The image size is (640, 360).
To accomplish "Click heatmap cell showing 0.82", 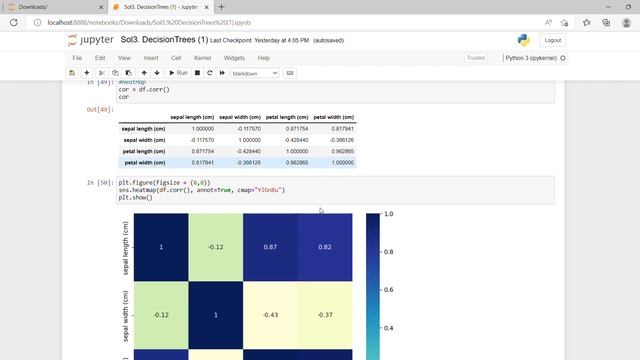I will [x=325, y=247].
